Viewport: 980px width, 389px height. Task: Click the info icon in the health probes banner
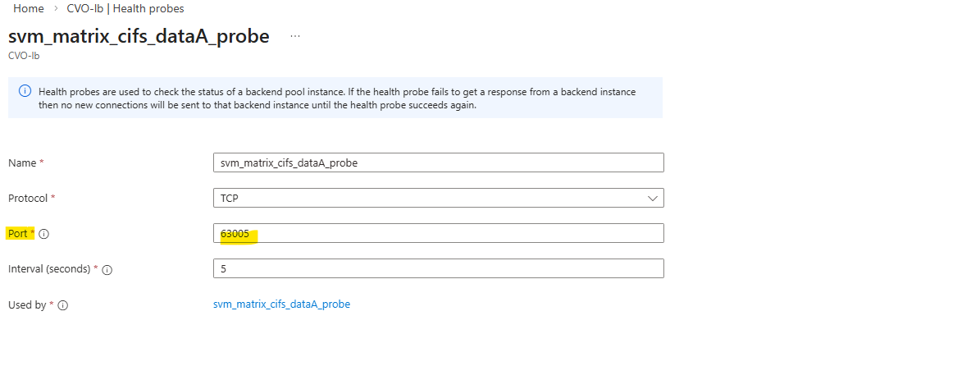[x=25, y=91]
